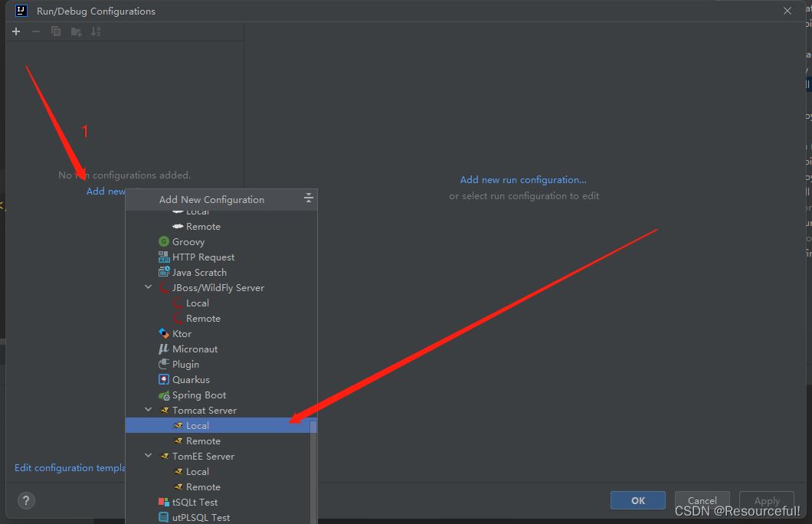Click the utPLSQL Test icon
Image resolution: width=812 pixels, height=524 pixels.
164,517
